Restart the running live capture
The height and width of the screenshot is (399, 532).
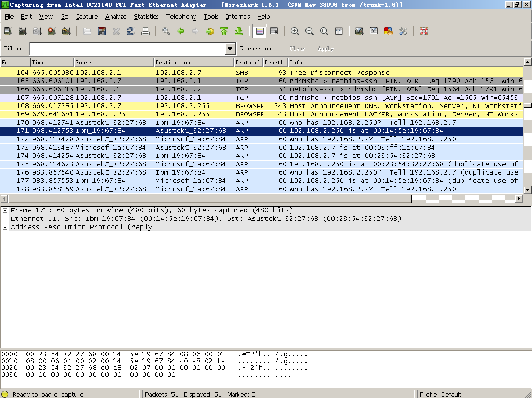point(66,32)
